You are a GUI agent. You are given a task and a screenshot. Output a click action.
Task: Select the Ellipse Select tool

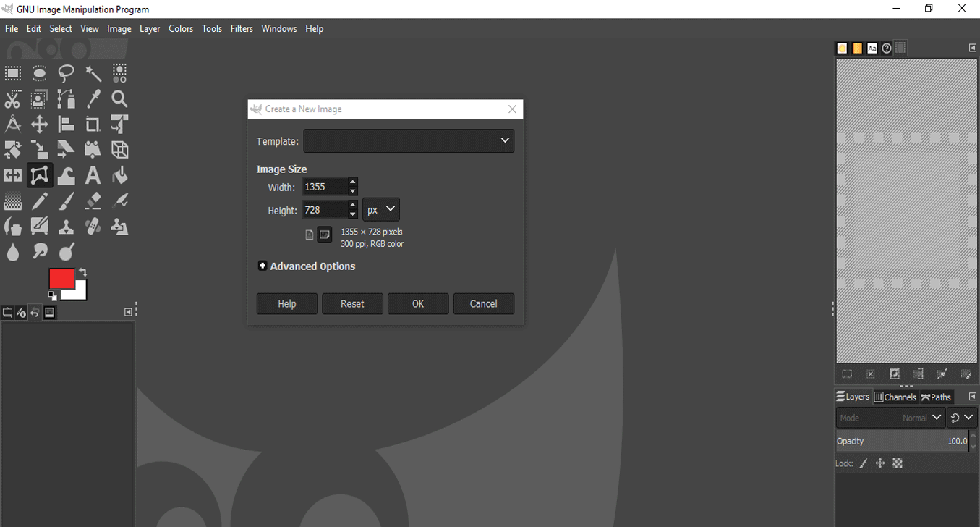coord(40,72)
